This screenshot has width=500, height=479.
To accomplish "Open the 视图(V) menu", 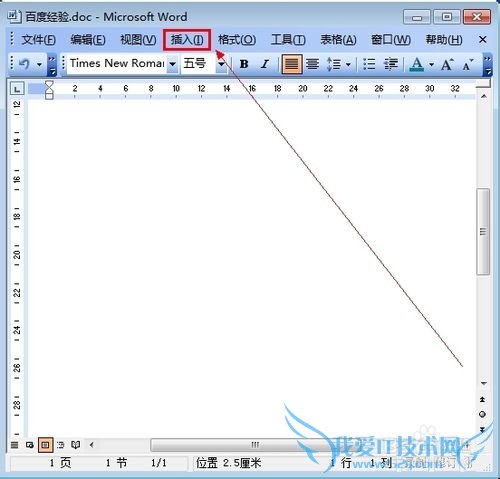I will click(138, 40).
